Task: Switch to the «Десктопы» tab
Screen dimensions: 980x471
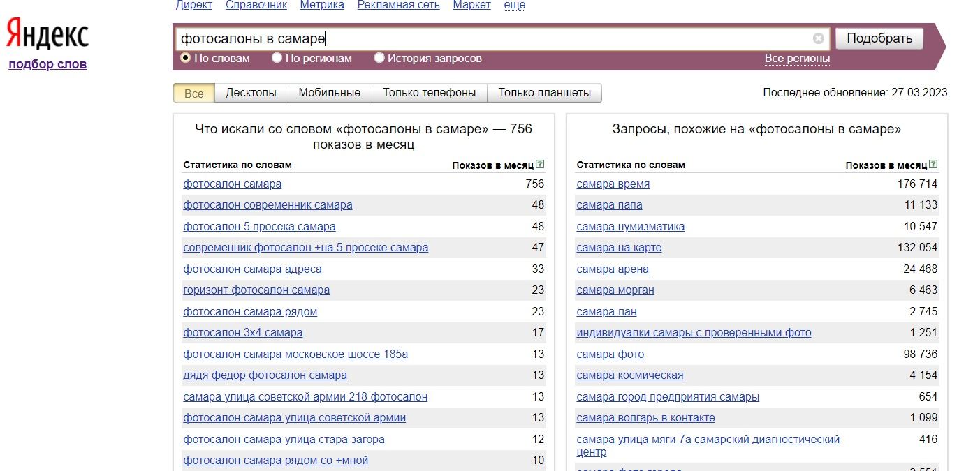Action: tap(251, 93)
